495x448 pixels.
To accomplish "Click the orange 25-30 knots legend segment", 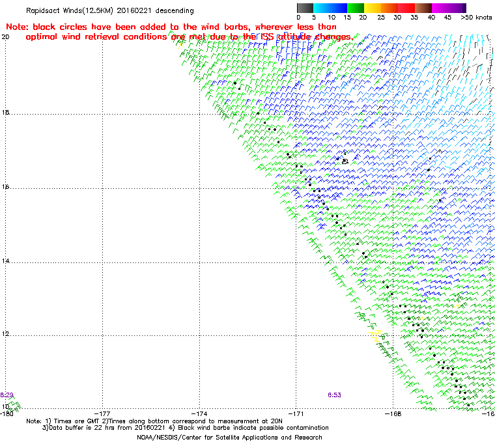I will tap(389, 8).
